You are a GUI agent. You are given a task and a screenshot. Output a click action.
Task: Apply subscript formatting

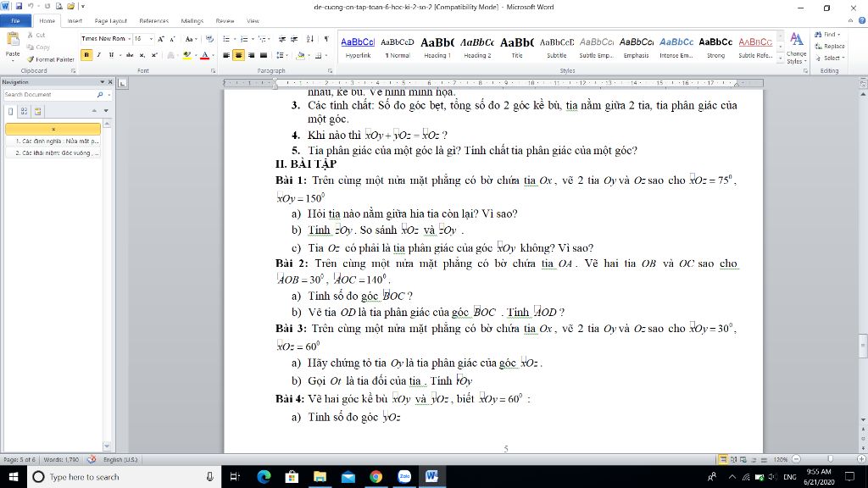coord(142,55)
